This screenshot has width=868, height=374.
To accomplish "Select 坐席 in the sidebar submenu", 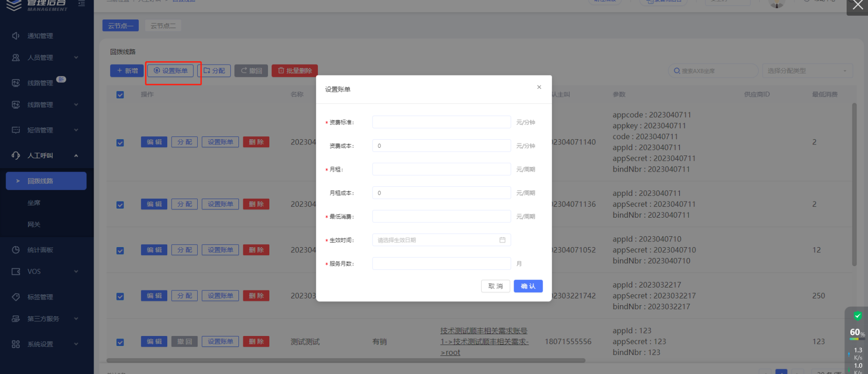I will coord(34,203).
